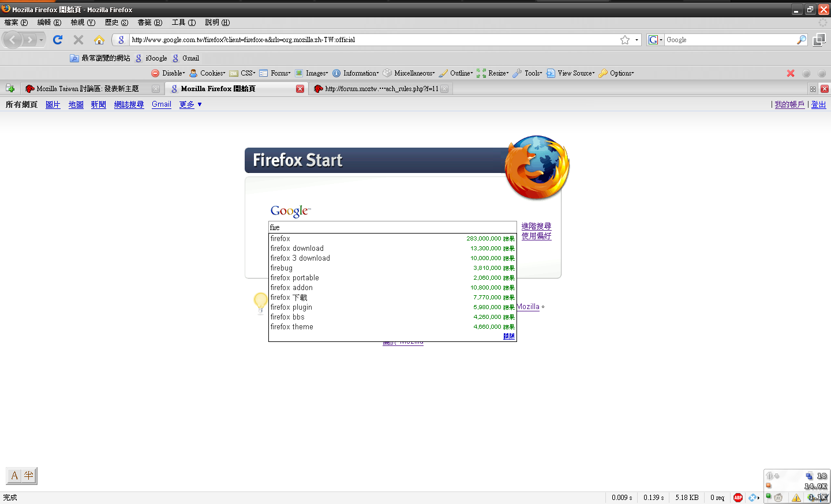The height and width of the screenshot is (504, 831).
Task: Go forward with the Forward arrow button
Action: coord(29,40)
